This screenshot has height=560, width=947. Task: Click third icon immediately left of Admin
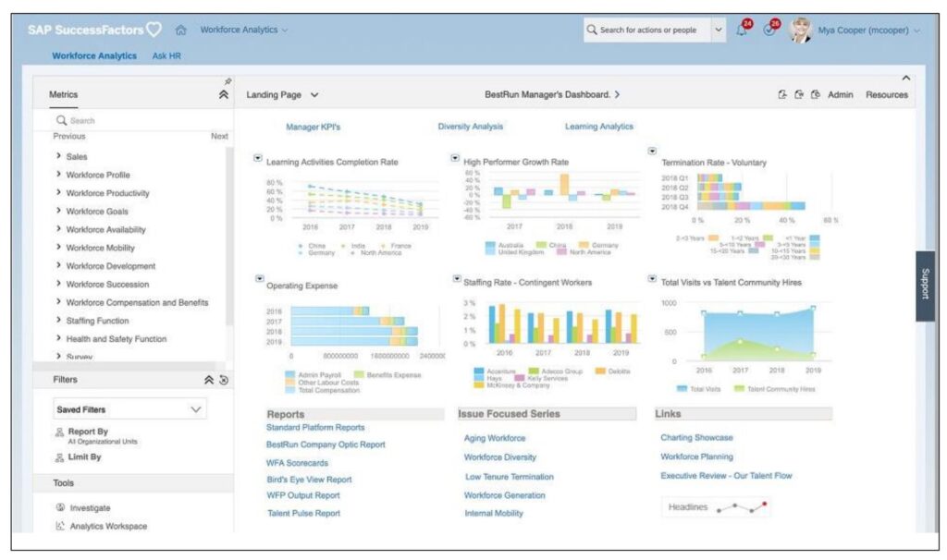pos(816,95)
